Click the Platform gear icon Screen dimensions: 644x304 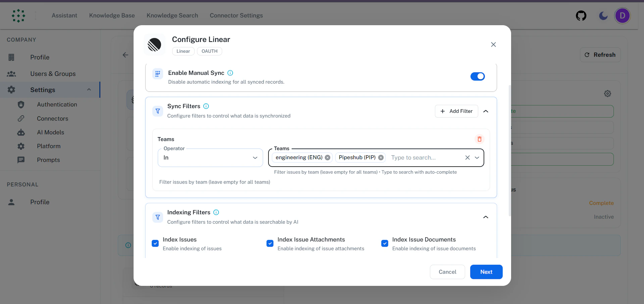coord(21,146)
